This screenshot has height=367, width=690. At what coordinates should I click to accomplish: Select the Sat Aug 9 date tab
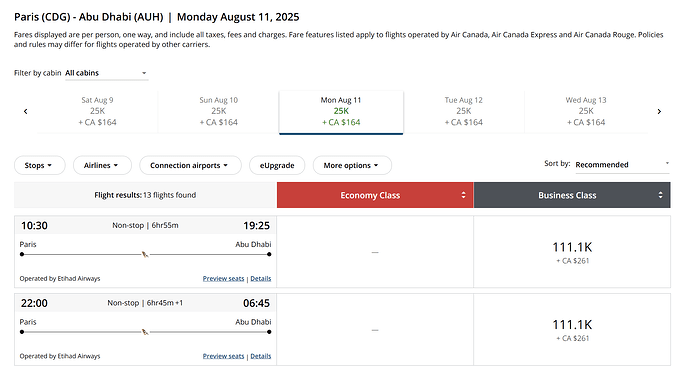tap(97, 111)
